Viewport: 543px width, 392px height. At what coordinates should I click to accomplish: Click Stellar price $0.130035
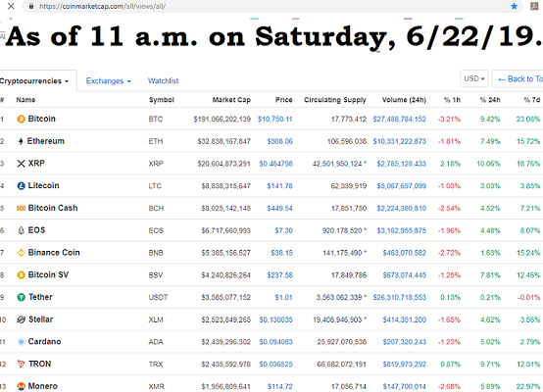(276, 319)
